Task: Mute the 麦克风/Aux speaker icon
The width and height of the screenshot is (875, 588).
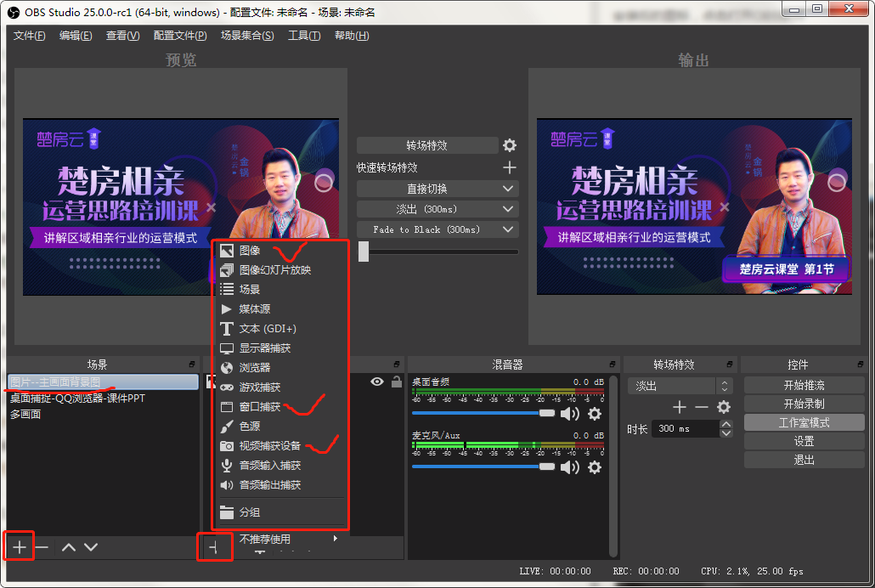Action: tap(570, 467)
